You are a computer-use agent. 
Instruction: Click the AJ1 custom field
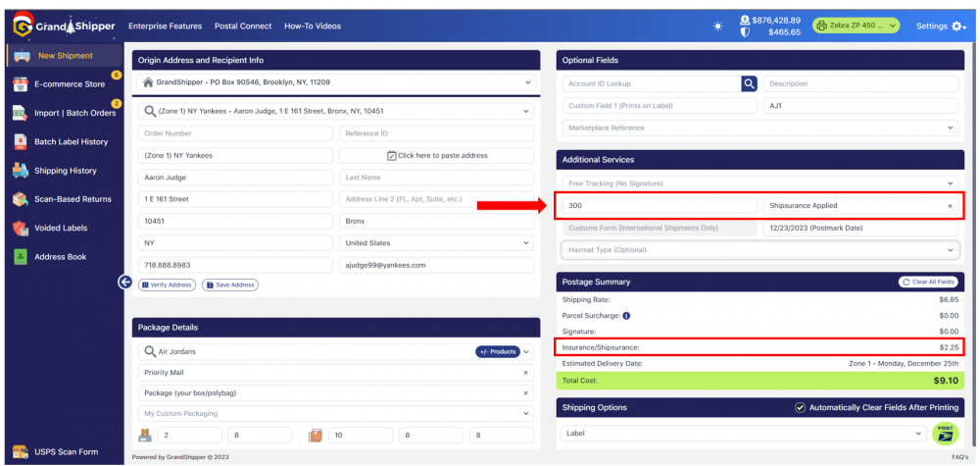(860, 106)
